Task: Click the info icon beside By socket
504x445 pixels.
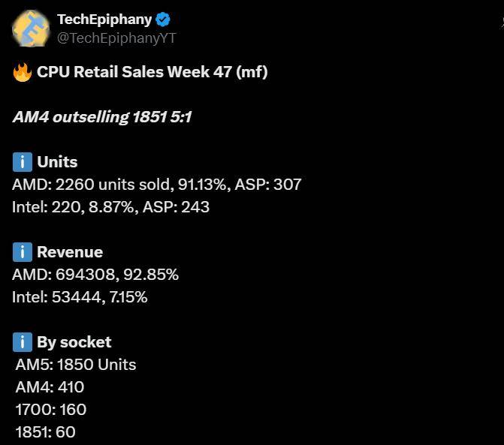Action: click(22, 342)
